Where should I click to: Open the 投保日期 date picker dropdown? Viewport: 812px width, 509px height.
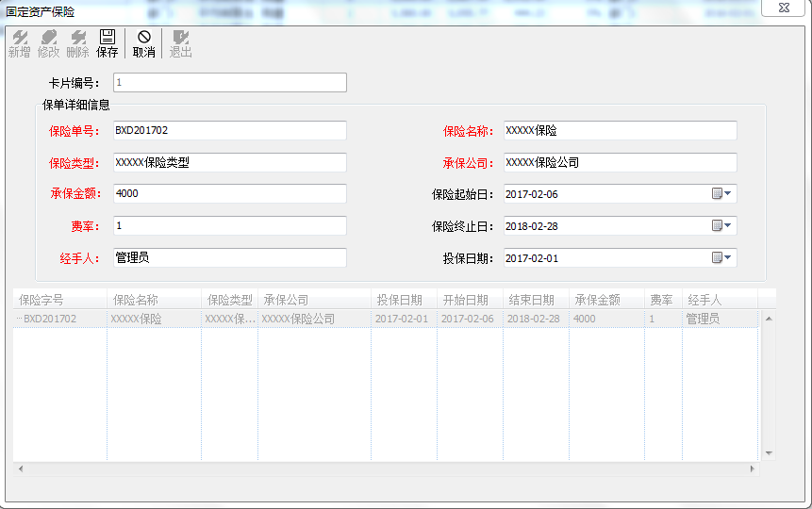pyautogui.click(x=721, y=257)
